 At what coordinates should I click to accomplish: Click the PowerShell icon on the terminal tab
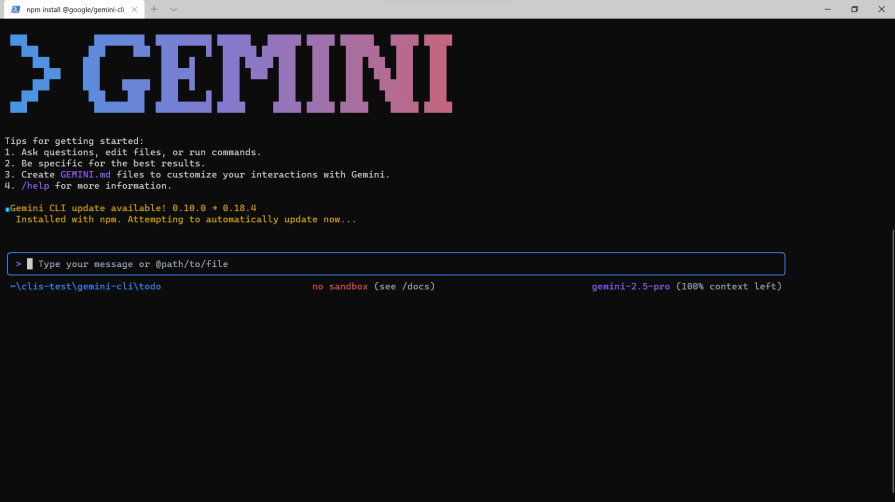(16, 9)
